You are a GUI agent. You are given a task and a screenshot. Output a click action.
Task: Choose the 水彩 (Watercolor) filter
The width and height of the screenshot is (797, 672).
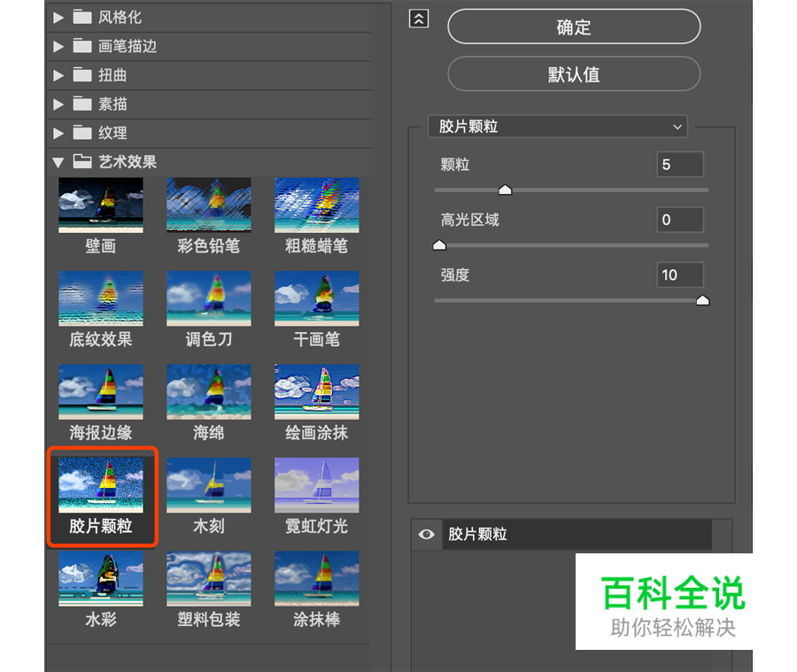coord(100,578)
